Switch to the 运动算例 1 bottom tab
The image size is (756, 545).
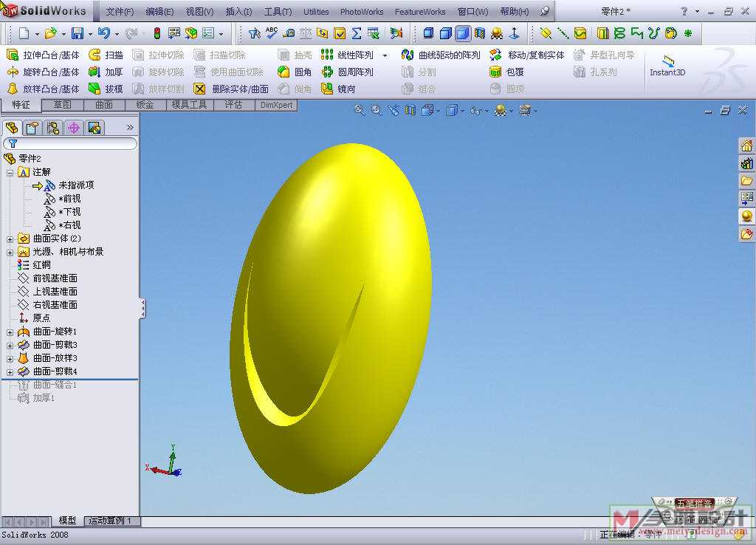112,521
